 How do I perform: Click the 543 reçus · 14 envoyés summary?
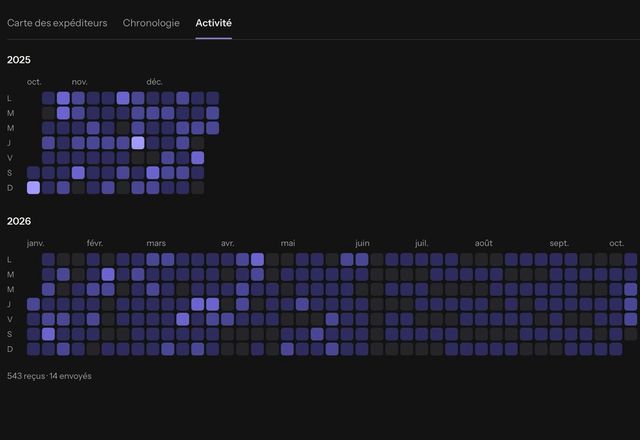[49, 376]
